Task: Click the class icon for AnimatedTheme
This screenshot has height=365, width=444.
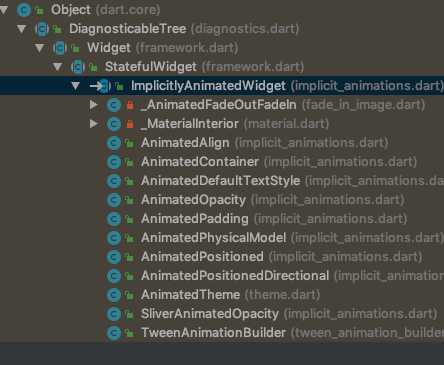Action: (114, 295)
